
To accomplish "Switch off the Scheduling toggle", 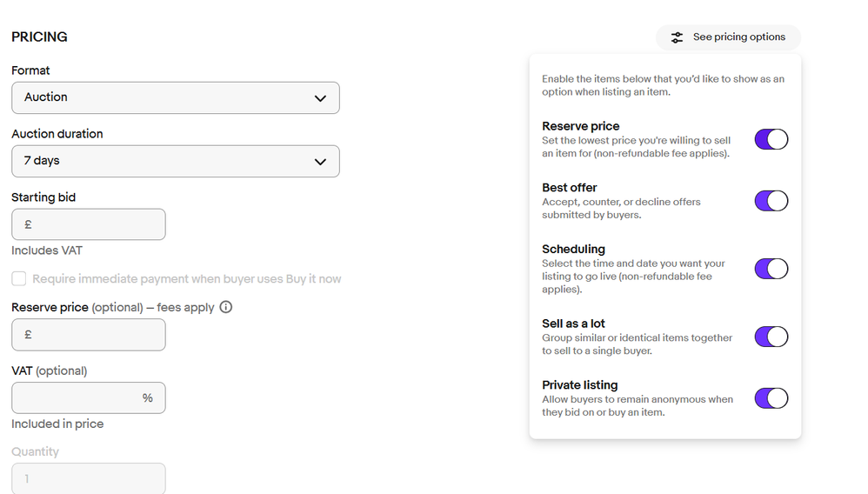I will [771, 269].
